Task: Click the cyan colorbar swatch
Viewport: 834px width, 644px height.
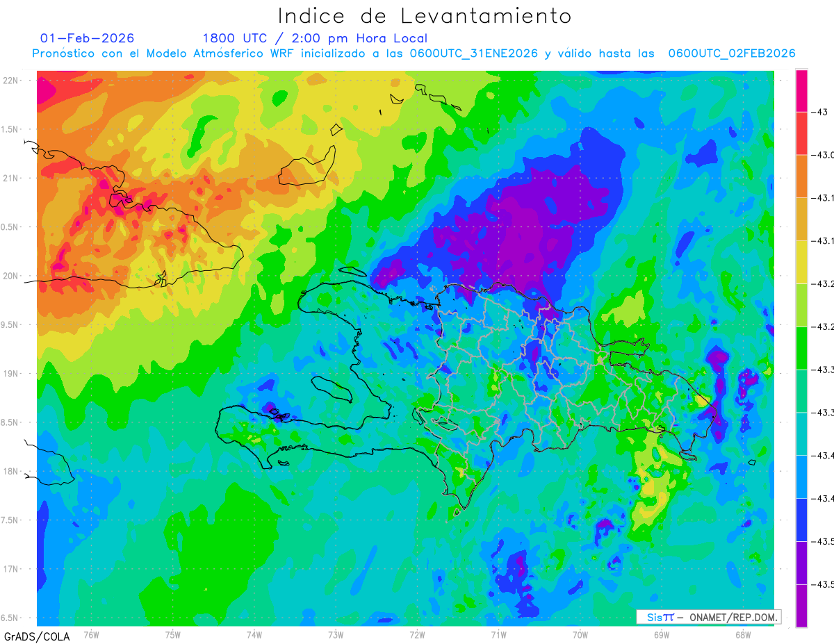Action: [801, 434]
